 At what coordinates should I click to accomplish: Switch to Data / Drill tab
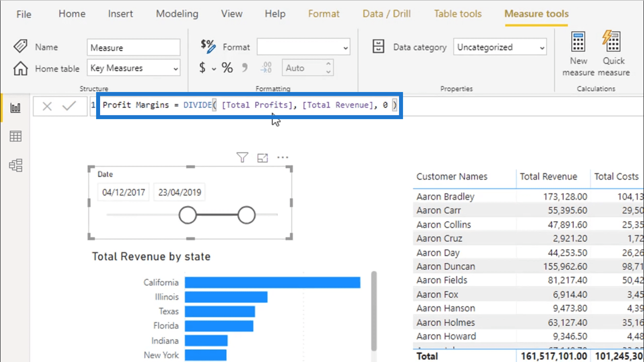386,14
